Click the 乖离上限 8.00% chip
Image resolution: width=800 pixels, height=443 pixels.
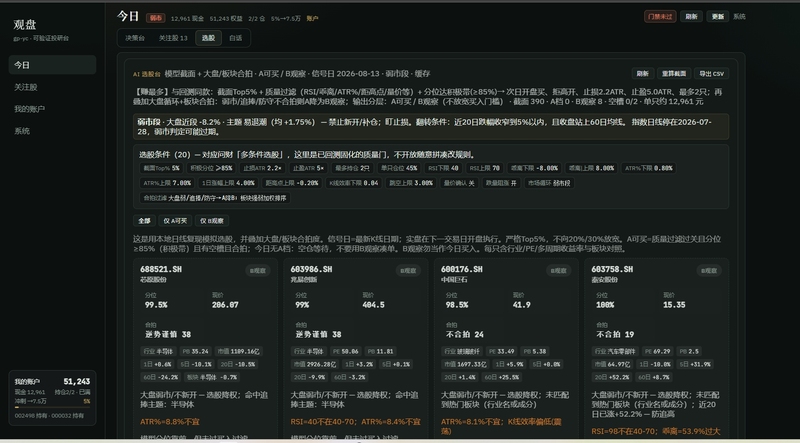591,168
